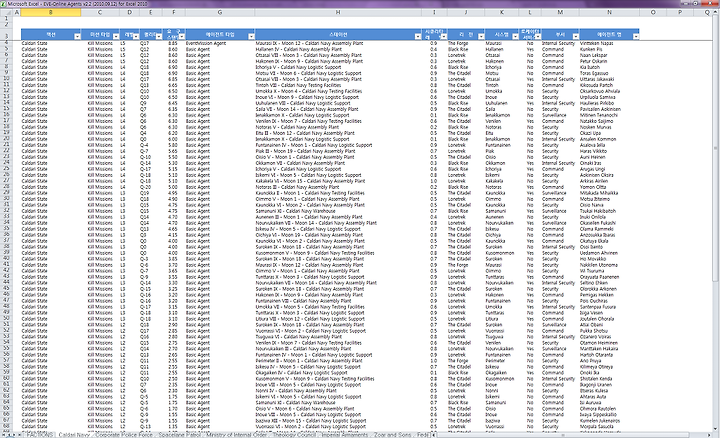Click the 에이전트 명 header cell
This screenshot has width=720, height=438.
(x=607, y=34)
